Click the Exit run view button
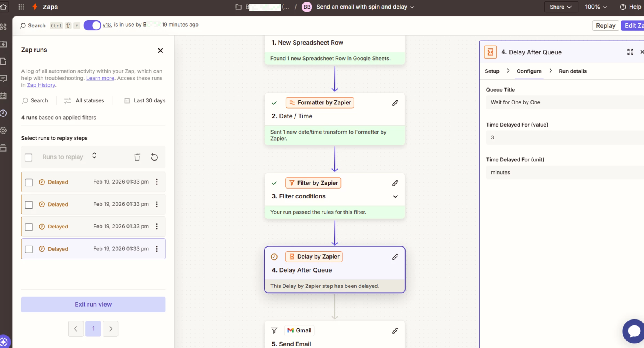The height and width of the screenshot is (348, 644). (93, 304)
